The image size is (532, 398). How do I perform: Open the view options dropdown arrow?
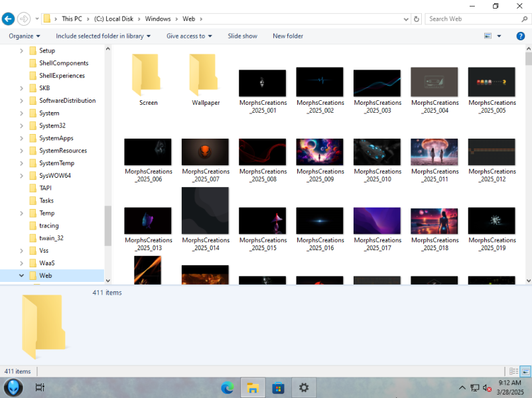click(x=499, y=36)
